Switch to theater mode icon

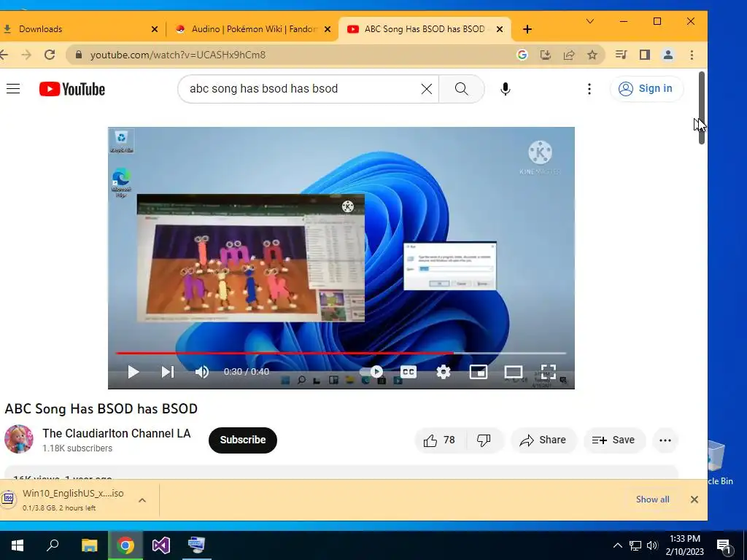(x=513, y=372)
